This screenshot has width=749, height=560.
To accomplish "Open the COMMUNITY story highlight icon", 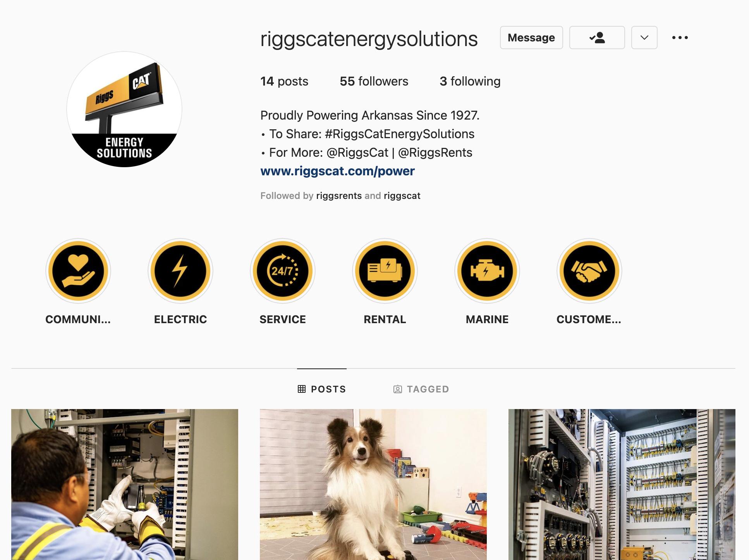I will click(x=78, y=271).
